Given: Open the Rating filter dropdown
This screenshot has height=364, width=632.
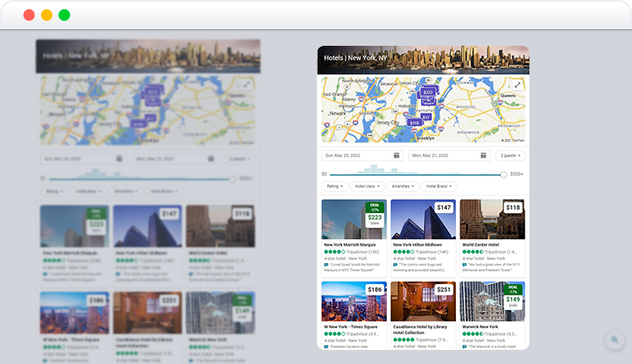Looking at the screenshot, I should pyautogui.click(x=334, y=187).
